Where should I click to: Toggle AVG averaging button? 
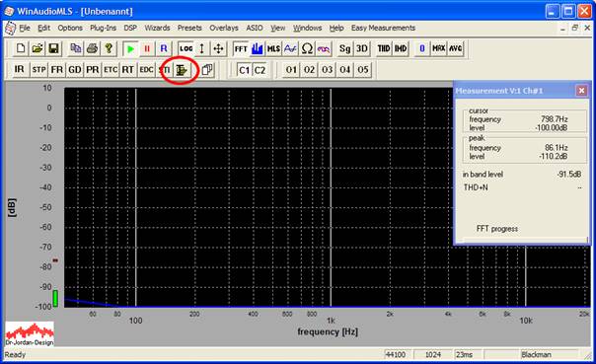click(455, 48)
